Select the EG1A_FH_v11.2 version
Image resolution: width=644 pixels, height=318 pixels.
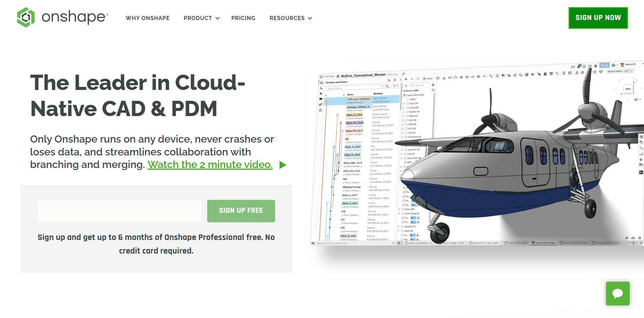point(354,131)
